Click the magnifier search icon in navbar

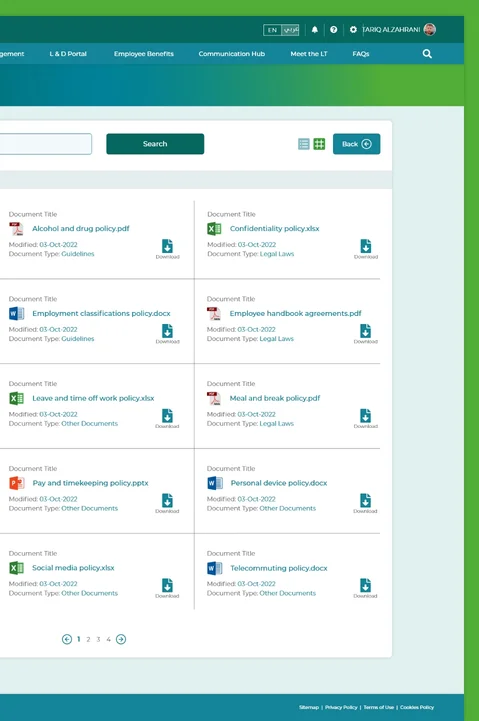point(427,54)
